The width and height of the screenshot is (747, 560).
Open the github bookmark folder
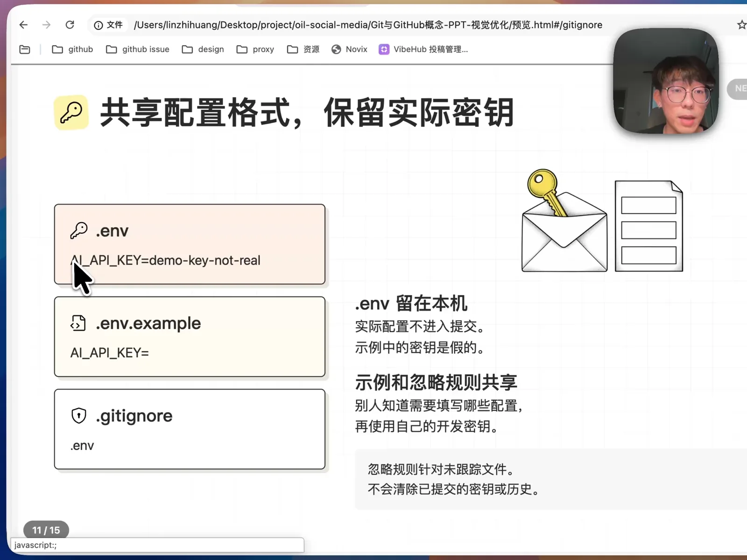(72, 49)
